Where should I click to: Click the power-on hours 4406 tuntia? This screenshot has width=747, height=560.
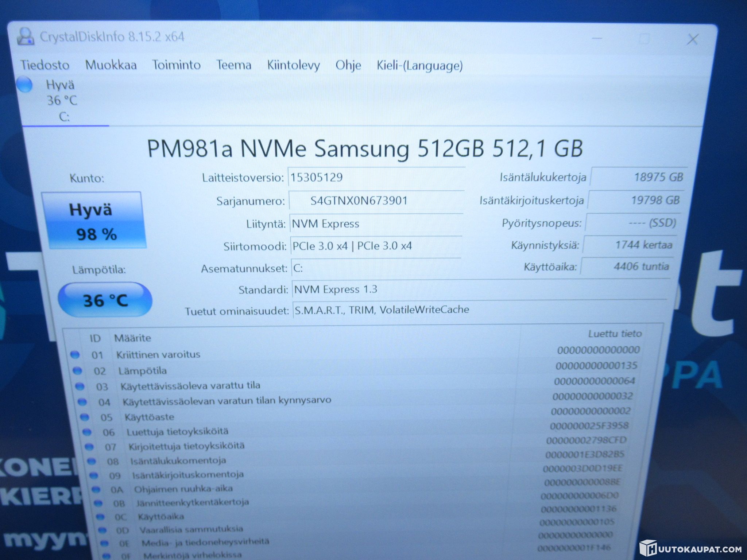pyautogui.click(x=627, y=266)
